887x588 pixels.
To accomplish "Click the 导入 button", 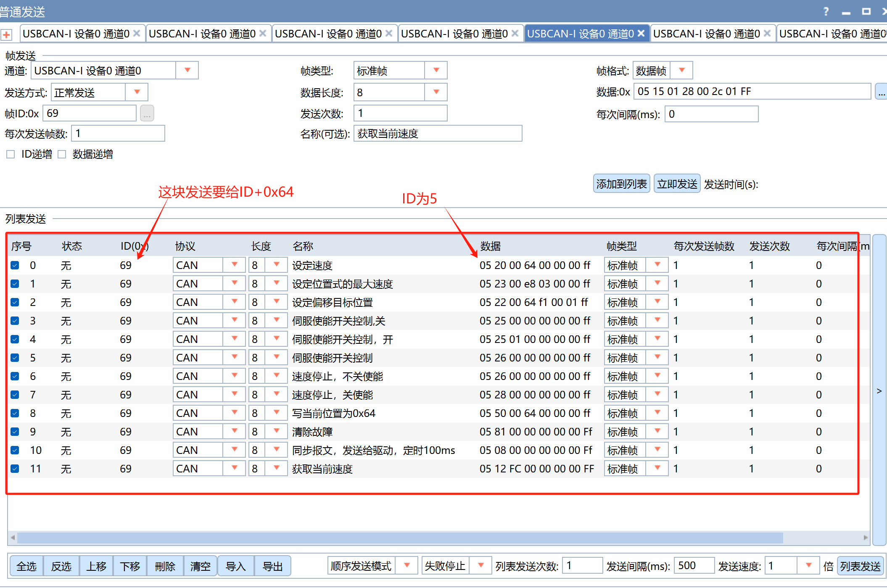I will [x=235, y=566].
